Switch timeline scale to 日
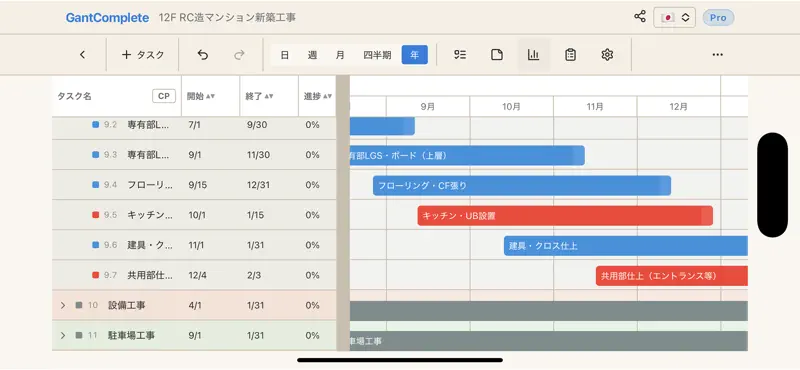 285,55
